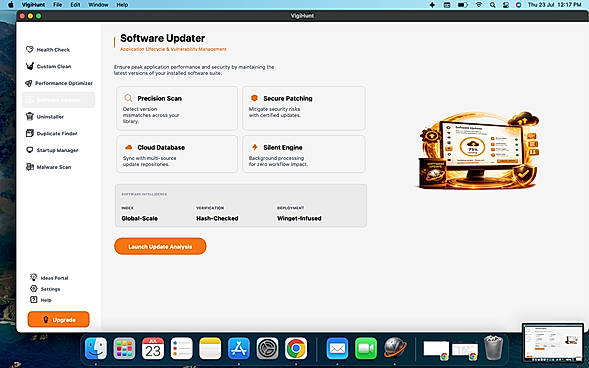Open Control Center in menu bar

(506, 5)
